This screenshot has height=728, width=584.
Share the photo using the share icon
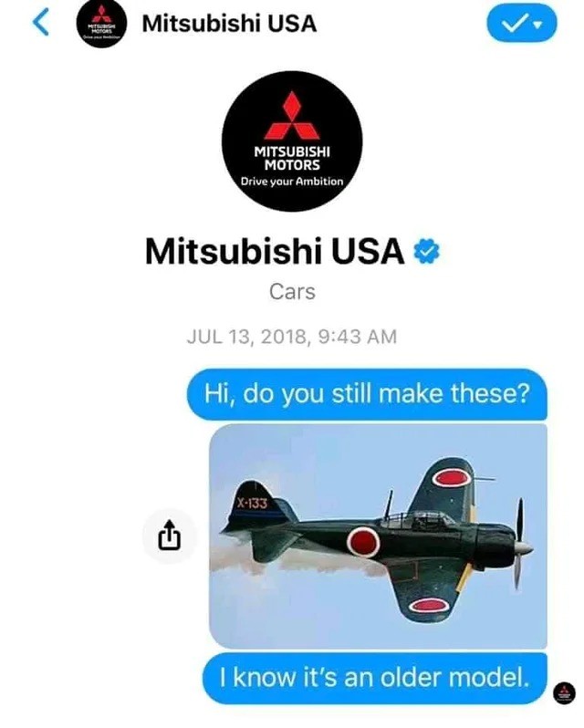pyautogui.click(x=169, y=536)
